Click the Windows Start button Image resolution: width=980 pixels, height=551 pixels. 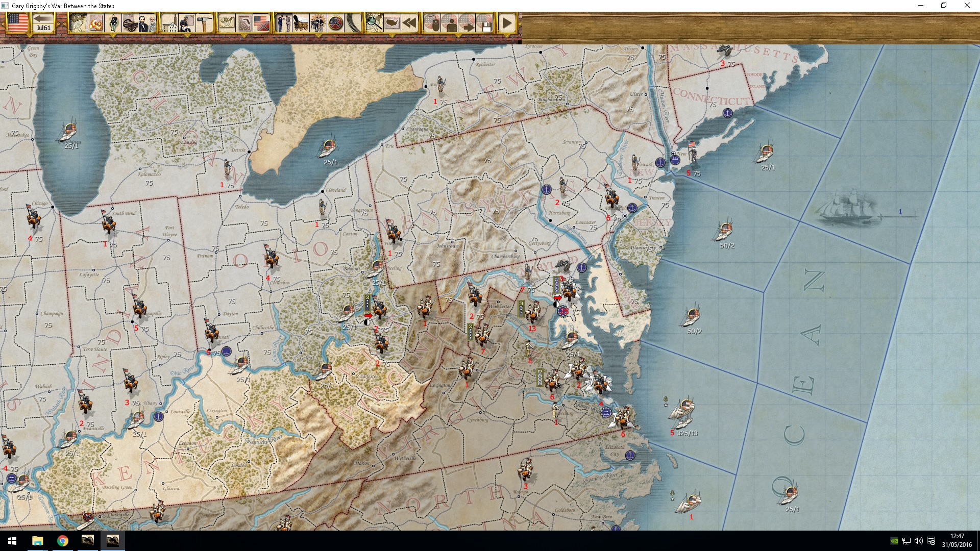point(12,541)
